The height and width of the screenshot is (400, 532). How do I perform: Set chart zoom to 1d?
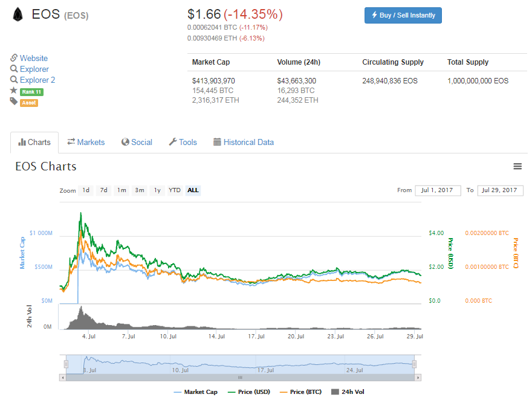(x=86, y=190)
